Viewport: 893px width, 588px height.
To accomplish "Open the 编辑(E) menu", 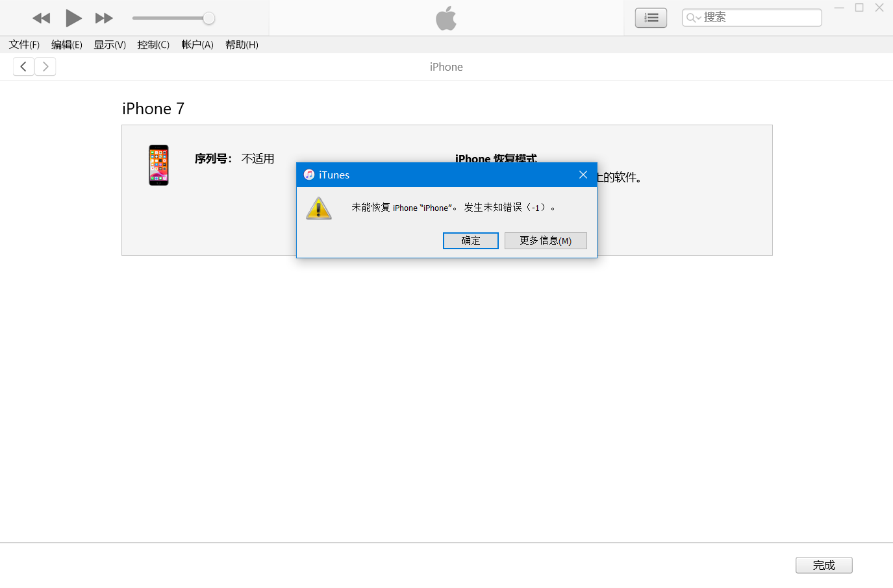I will 67,45.
